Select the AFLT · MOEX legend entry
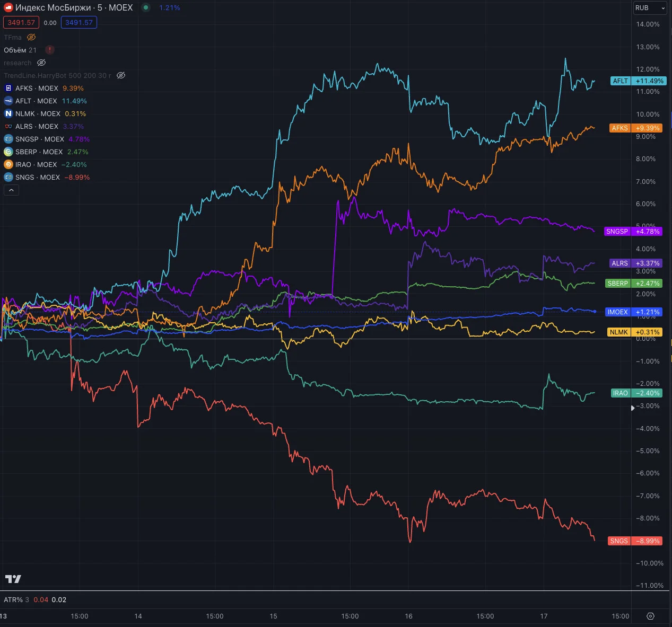 point(36,101)
